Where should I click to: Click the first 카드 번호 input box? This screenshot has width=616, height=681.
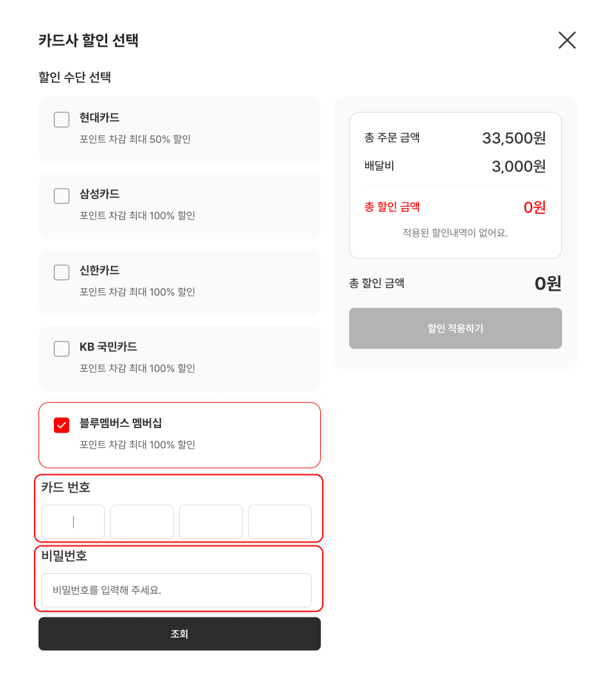pyautogui.click(x=73, y=522)
